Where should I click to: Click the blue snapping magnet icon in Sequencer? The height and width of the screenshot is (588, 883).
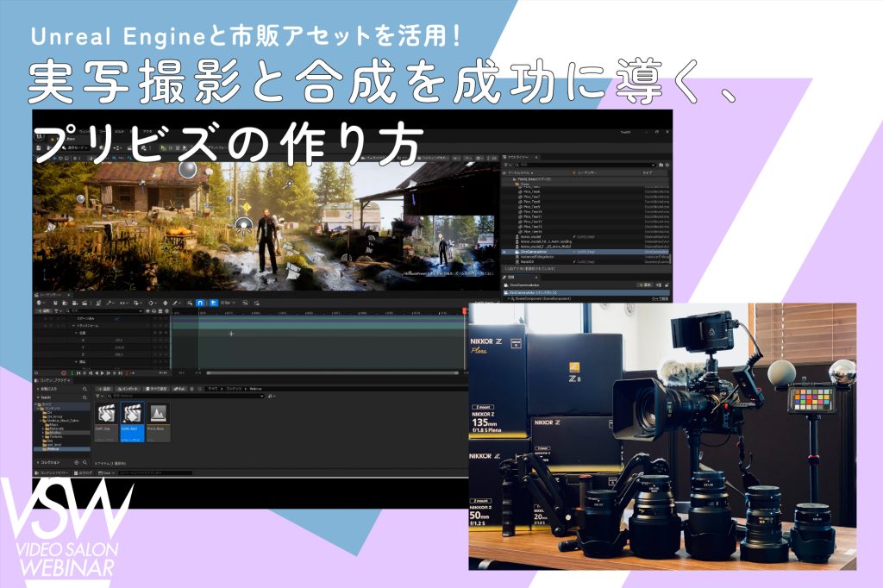click(199, 303)
